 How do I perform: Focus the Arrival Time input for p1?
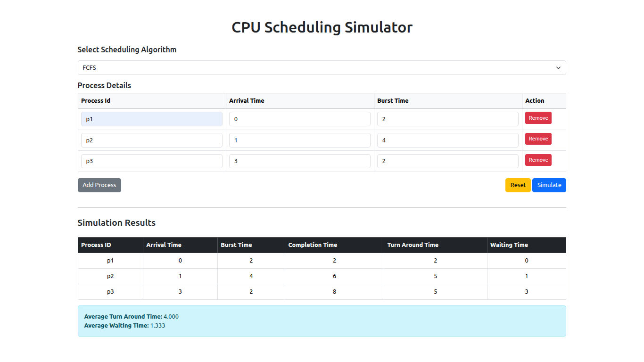tap(300, 119)
